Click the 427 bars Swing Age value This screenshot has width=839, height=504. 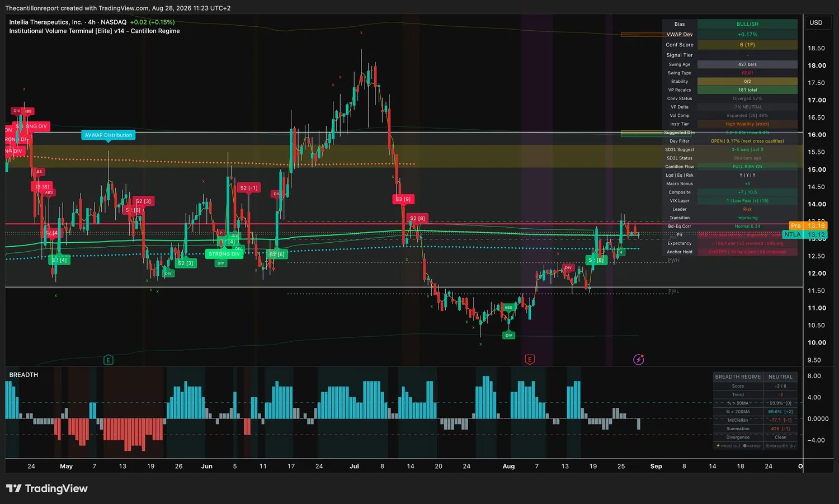pos(747,64)
